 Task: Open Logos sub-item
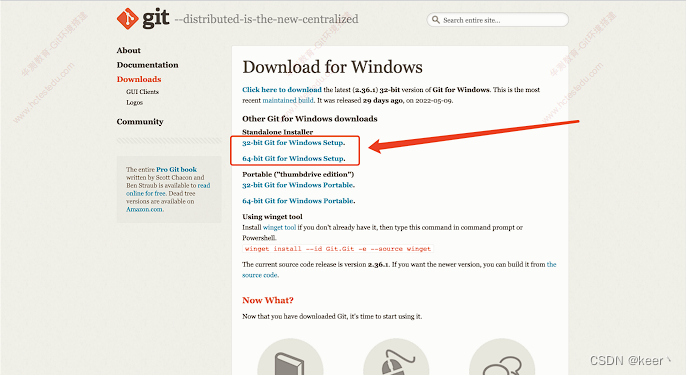[134, 102]
